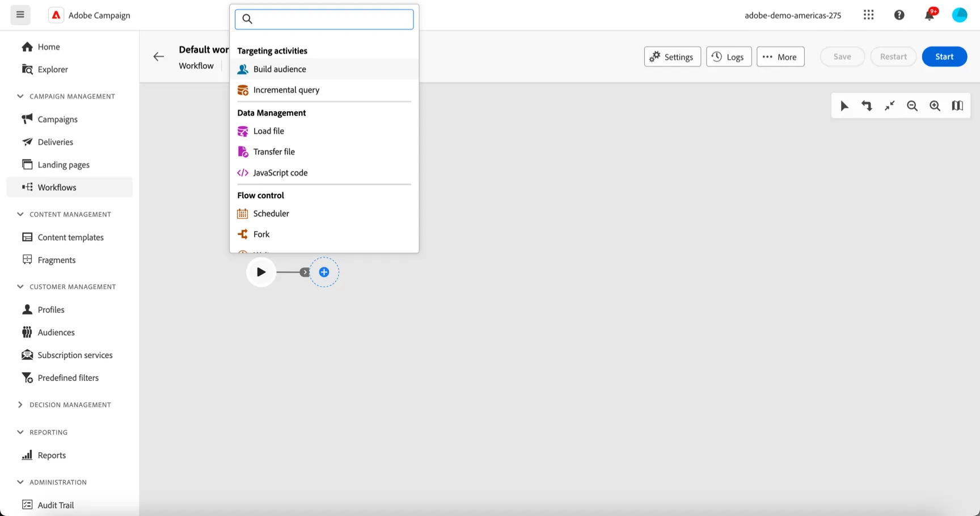Add a Scheduler activity

pos(324,213)
